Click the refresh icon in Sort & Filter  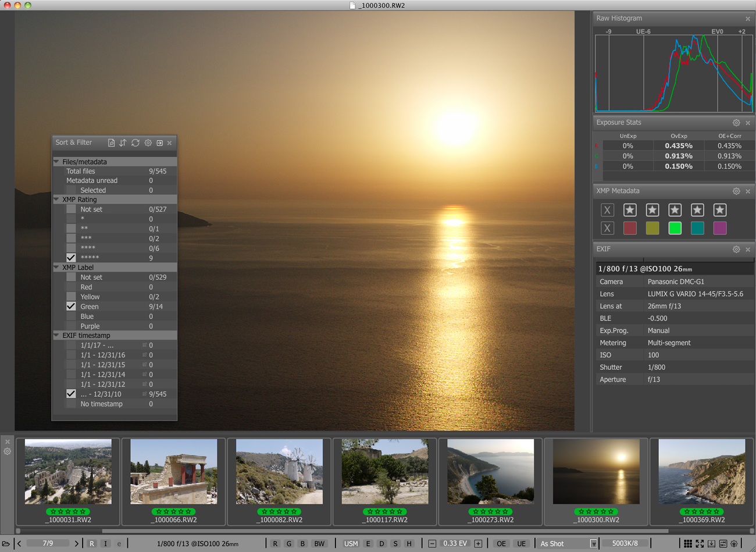(135, 143)
